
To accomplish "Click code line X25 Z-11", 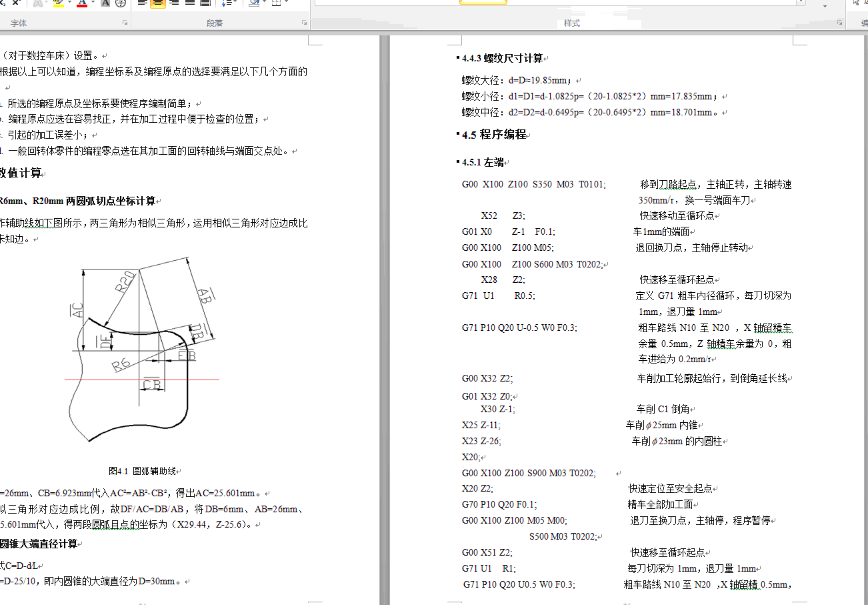I will tap(481, 425).
